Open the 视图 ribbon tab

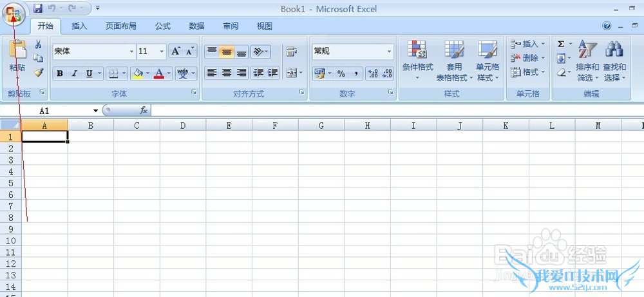[265, 26]
